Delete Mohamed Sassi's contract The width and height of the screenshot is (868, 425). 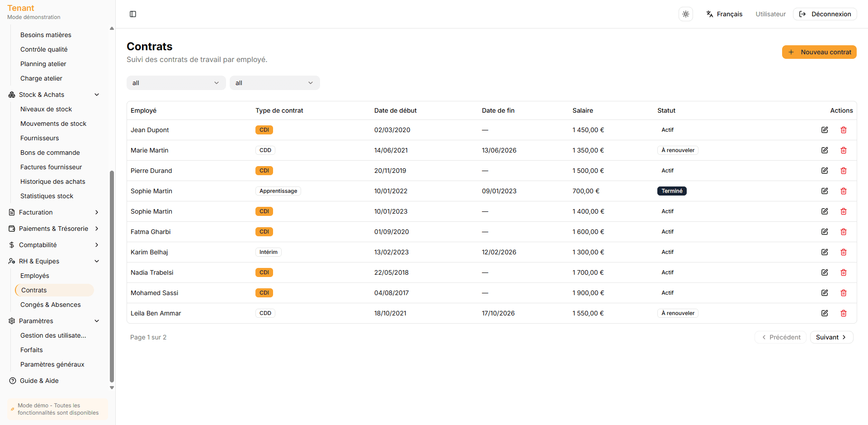(x=844, y=293)
